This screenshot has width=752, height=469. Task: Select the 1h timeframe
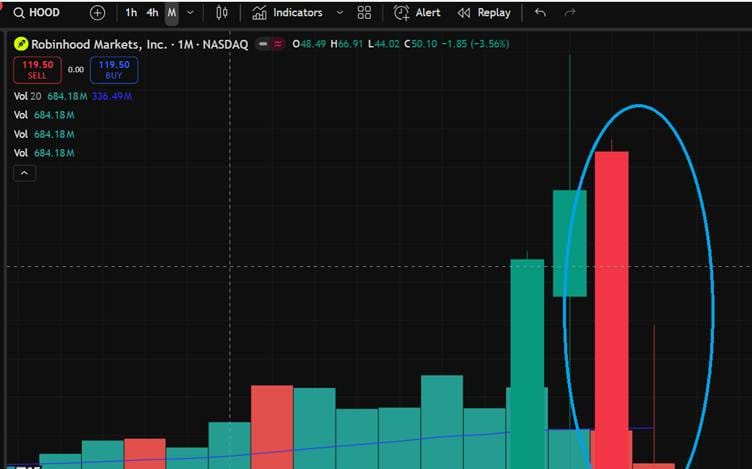pos(131,13)
